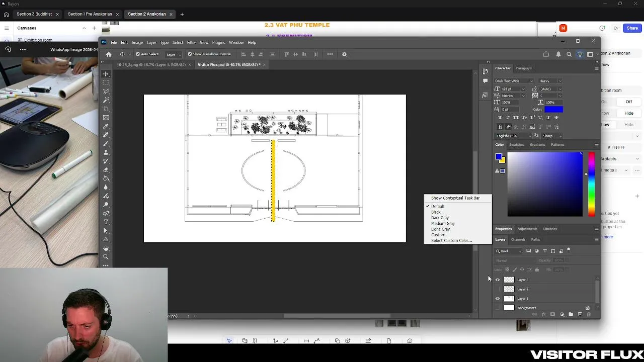This screenshot has height=362, width=644.
Task: Show Layer 2 via its visibility box
Action: (x=498, y=289)
